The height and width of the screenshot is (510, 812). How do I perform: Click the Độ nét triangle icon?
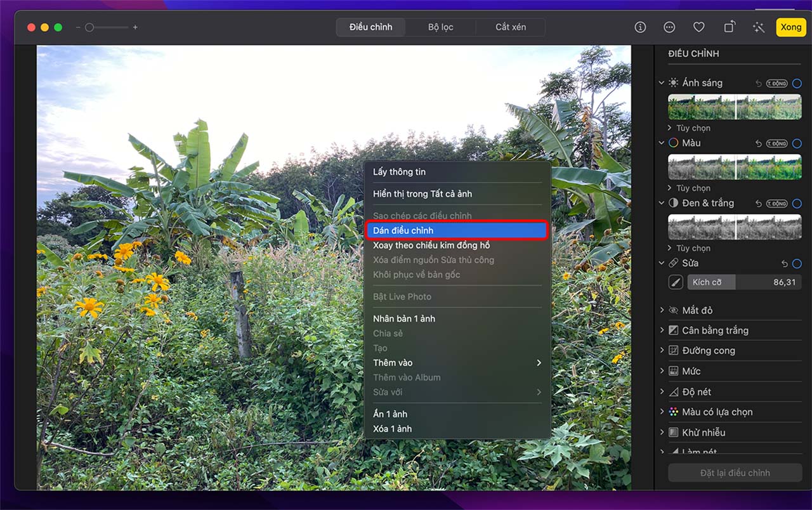coord(673,392)
